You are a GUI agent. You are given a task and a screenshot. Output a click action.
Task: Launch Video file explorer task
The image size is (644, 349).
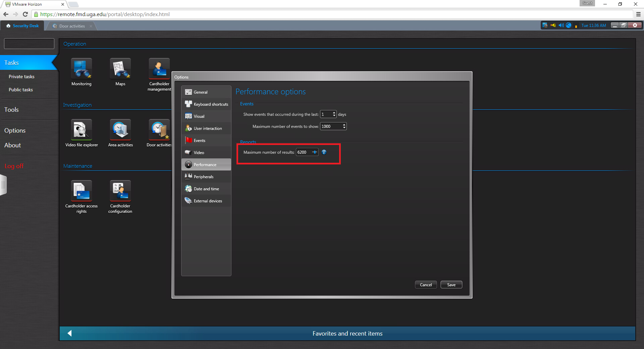click(81, 130)
